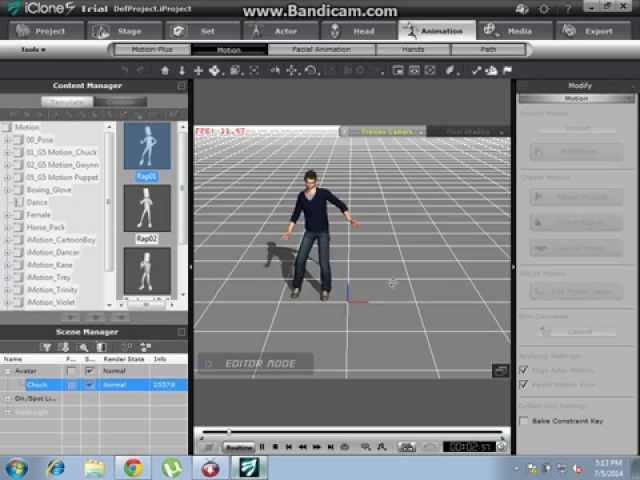640x480 pixels.
Task: Undock the Content Manager panel
Action: (181, 86)
